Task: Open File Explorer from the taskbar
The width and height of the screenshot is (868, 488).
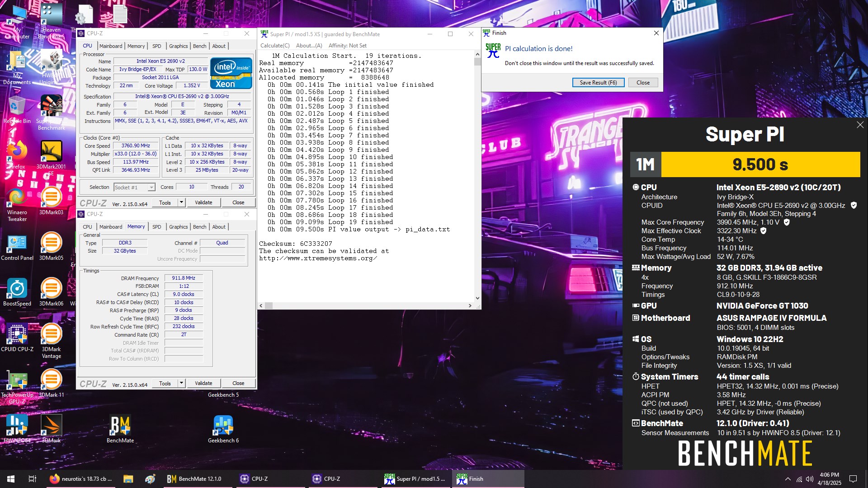Action: click(x=128, y=479)
